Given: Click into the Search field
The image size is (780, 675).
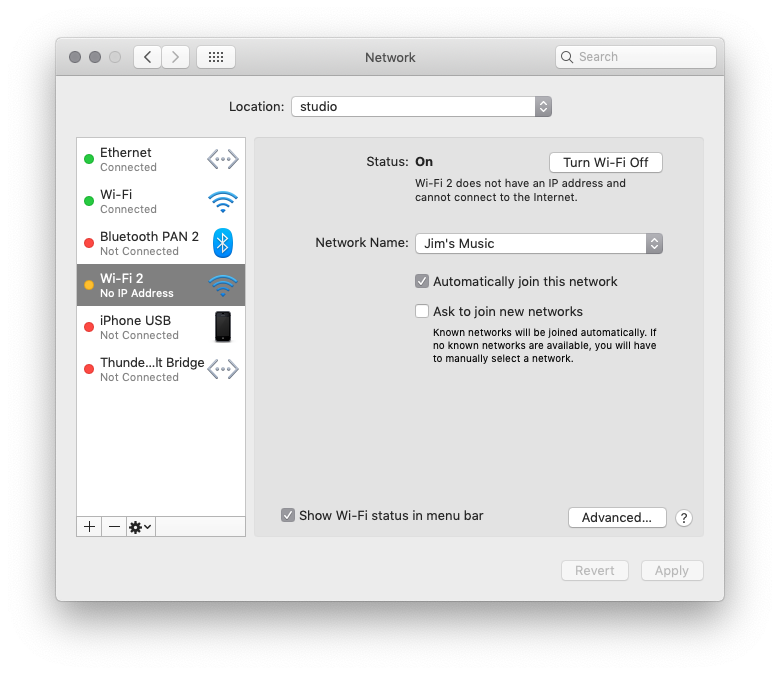Looking at the screenshot, I should point(636,57).
